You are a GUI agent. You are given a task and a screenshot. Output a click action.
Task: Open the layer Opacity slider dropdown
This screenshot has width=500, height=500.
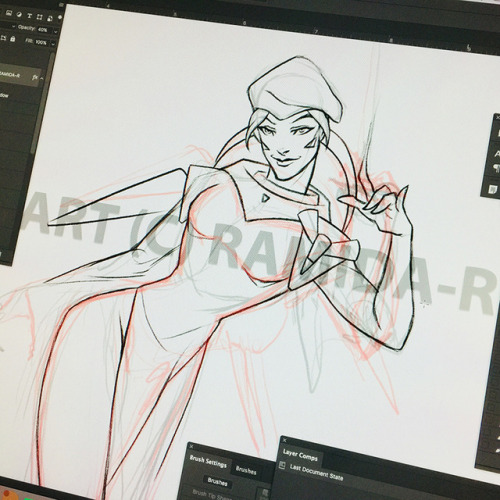pos(56,32)
